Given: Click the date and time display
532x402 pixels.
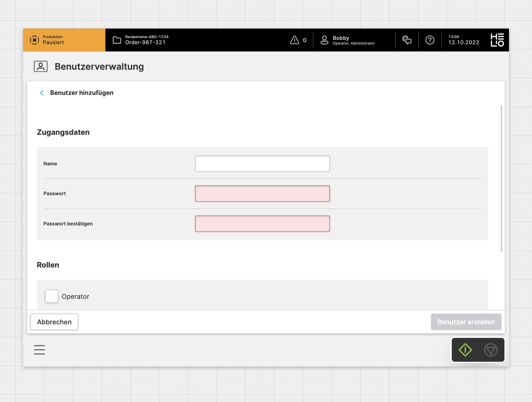Looking at the screenshot, I should click(463, 40).
